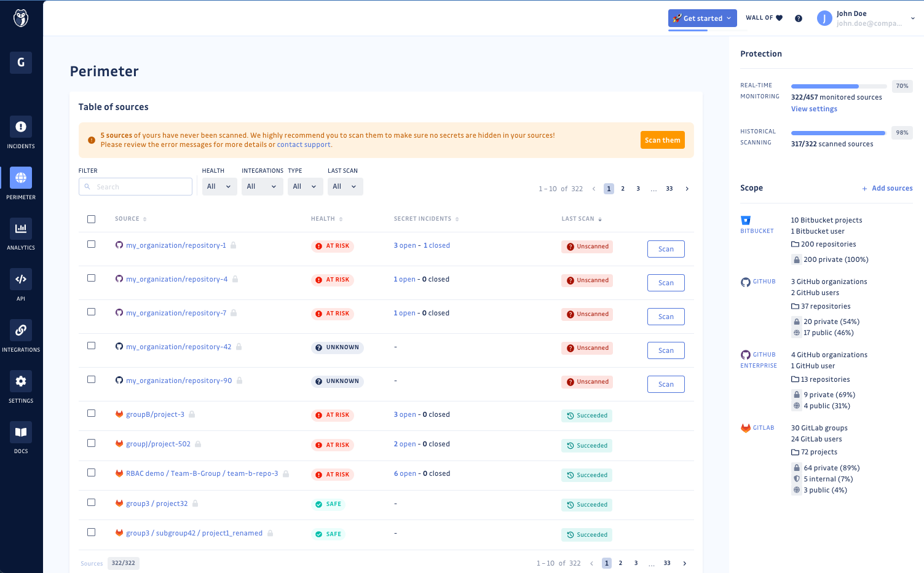The image size is (924, 573).
Task: Click the Real-Time Monitoring progress bar
Action: point(838,86)
